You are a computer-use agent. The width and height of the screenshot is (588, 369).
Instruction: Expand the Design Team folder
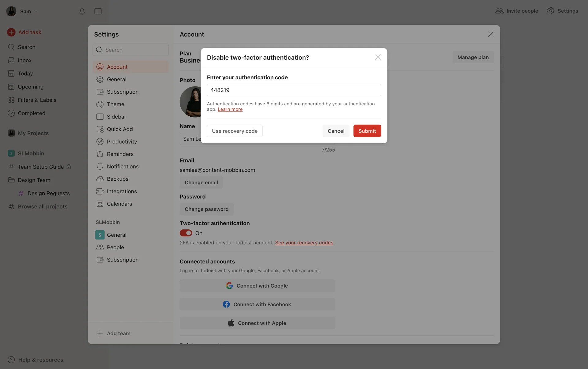[x=34, y=180]
